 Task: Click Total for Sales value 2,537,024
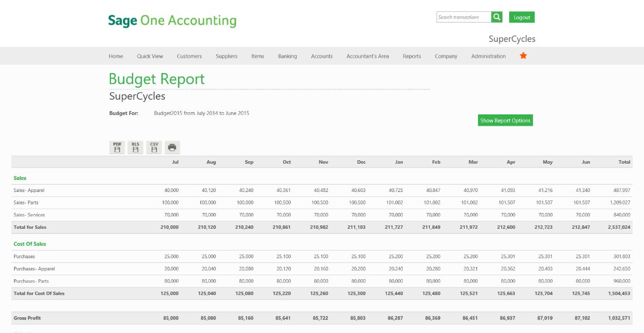(x=619, y=227)
